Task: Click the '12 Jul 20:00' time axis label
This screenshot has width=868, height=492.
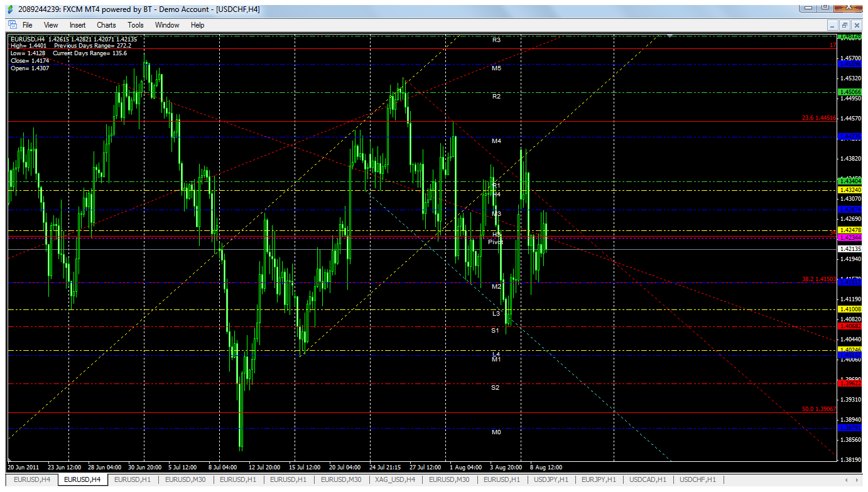Action: 264,468
